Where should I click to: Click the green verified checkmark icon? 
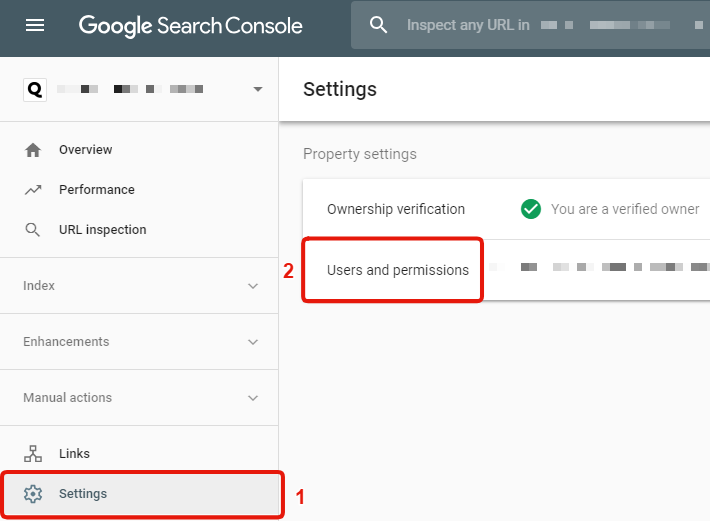tap(530, 209)
